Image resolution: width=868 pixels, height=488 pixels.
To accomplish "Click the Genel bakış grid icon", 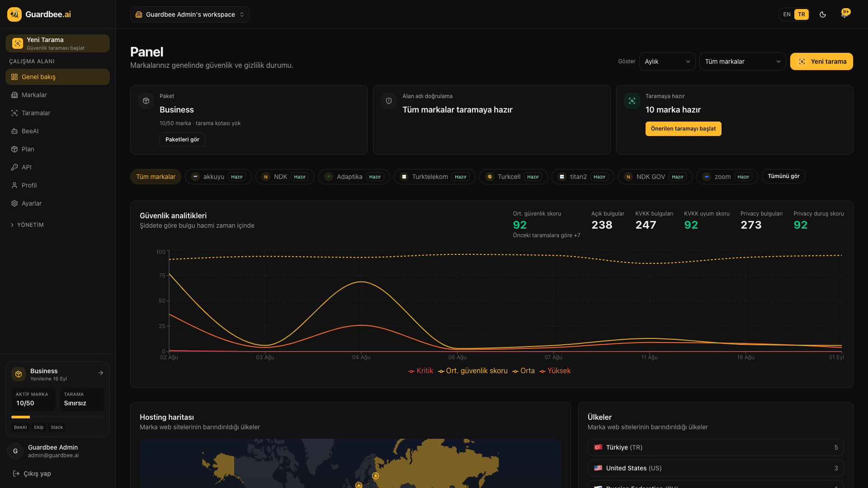I will (x=14, y=77).
